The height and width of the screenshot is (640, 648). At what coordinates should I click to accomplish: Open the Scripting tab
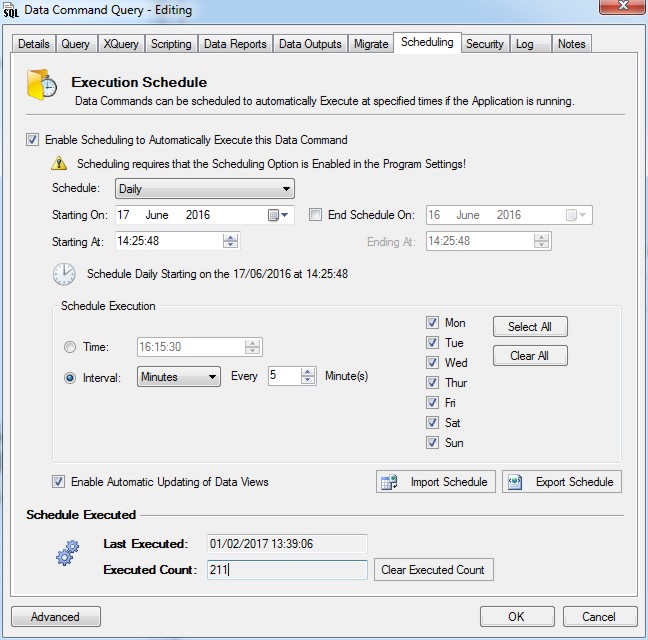[x=171, y=44]
